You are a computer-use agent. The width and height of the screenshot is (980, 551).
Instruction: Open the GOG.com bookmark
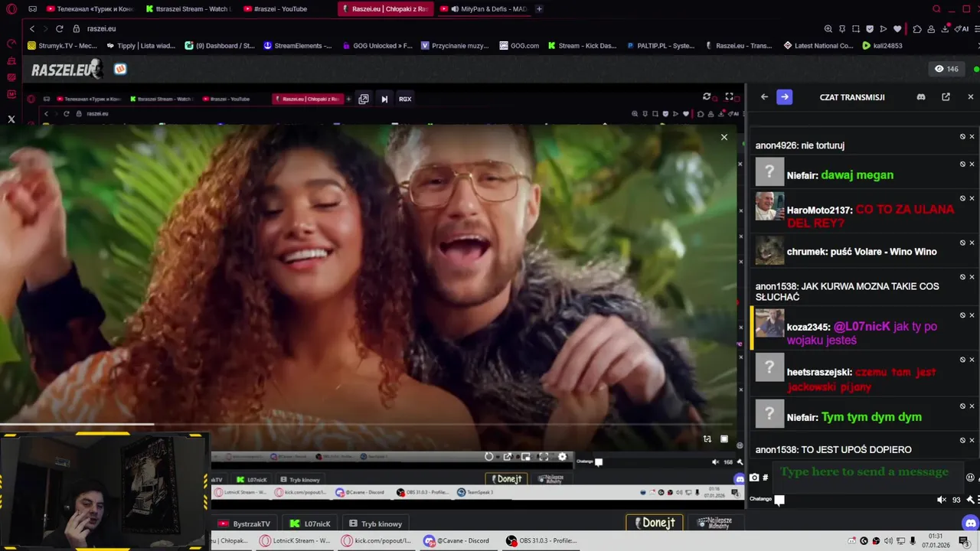pos(519,45)
